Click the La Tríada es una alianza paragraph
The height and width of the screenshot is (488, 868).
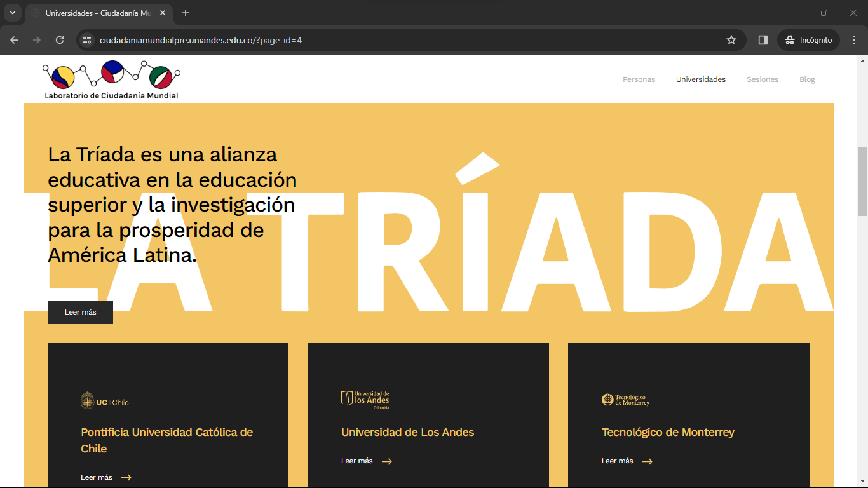172,205
